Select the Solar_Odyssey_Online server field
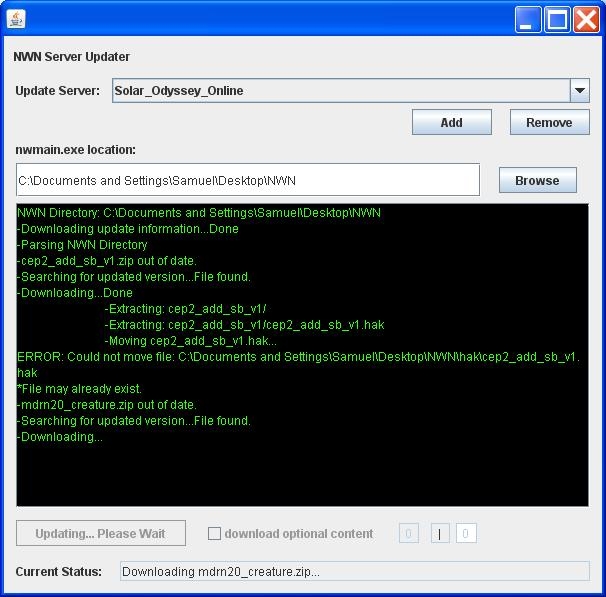This screenshot has width=606, height=597. 340,90
